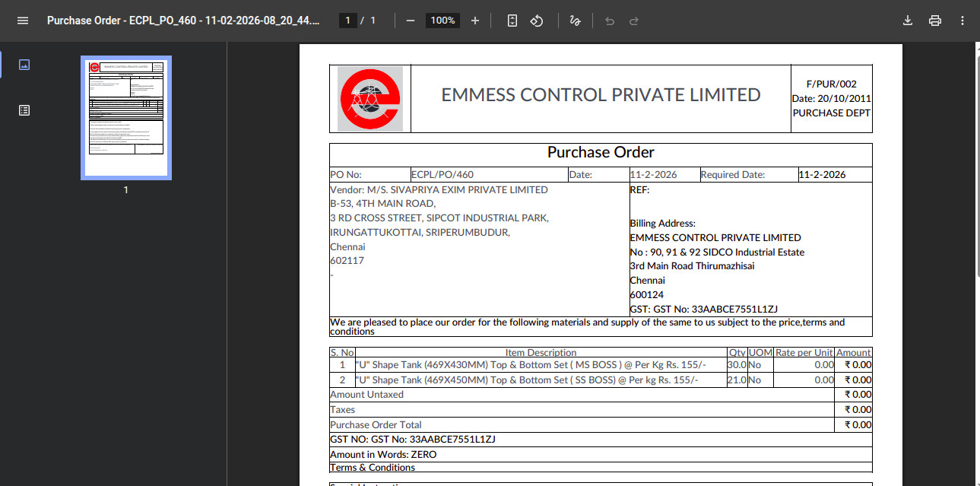Click the Purchase Order file title in the toolbar
Screen dimensions: 980x486
tap(183, 21)
